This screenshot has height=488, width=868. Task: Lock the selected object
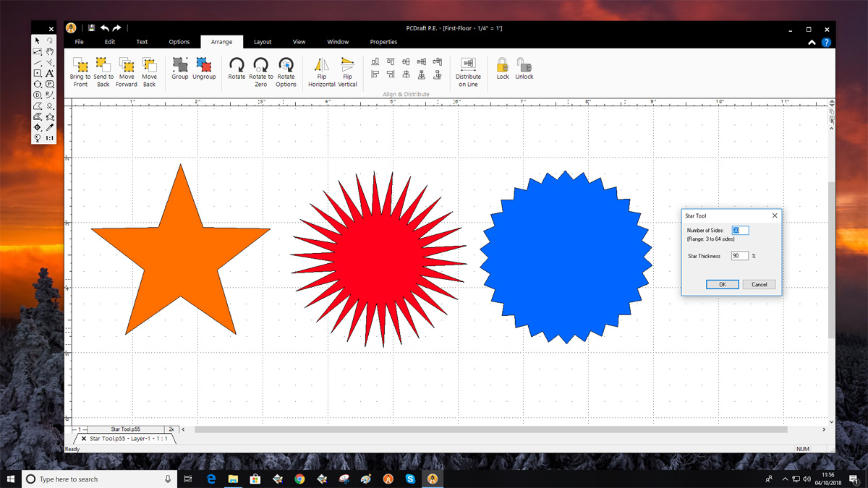pyautogui.click(x=503, y=65)
